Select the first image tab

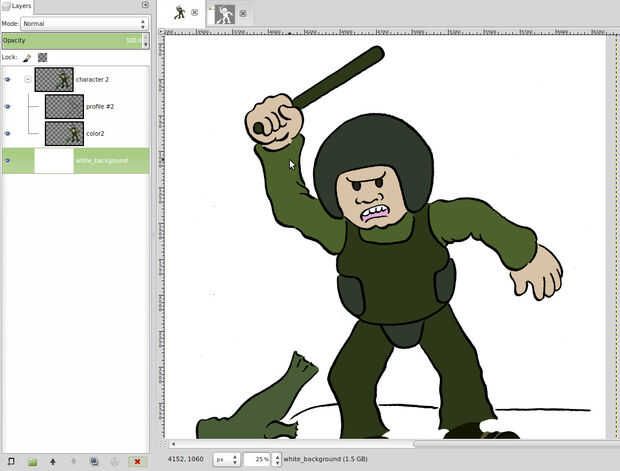pyautogui.click(x=180, y=13)
